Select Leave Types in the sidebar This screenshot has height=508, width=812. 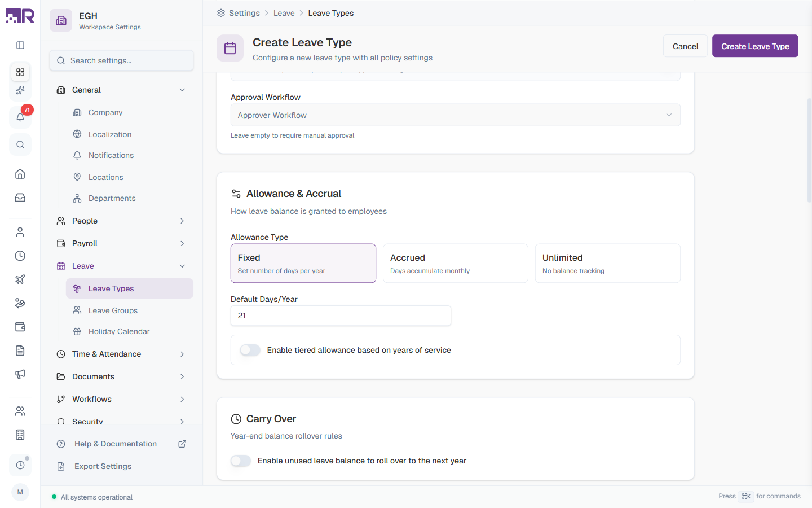(130, 288)
